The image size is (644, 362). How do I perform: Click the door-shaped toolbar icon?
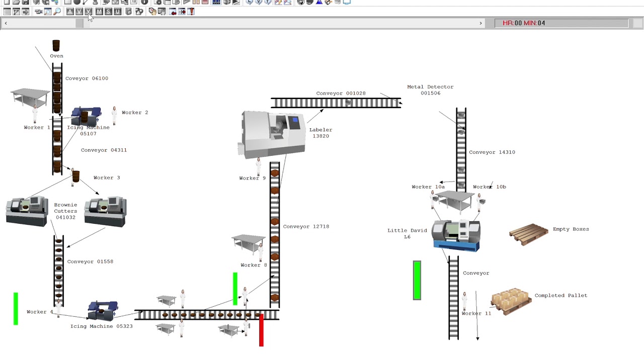tap(128, 12)
